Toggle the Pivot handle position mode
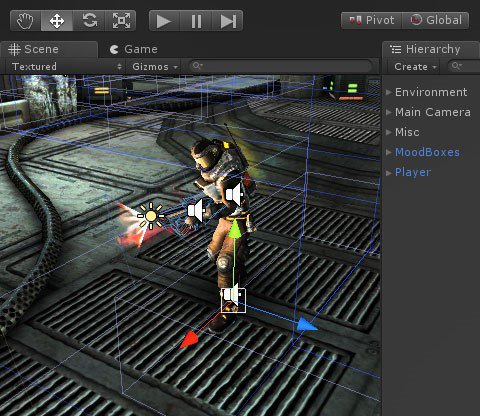This screenshot has width=480, height=416. (372, 20)
